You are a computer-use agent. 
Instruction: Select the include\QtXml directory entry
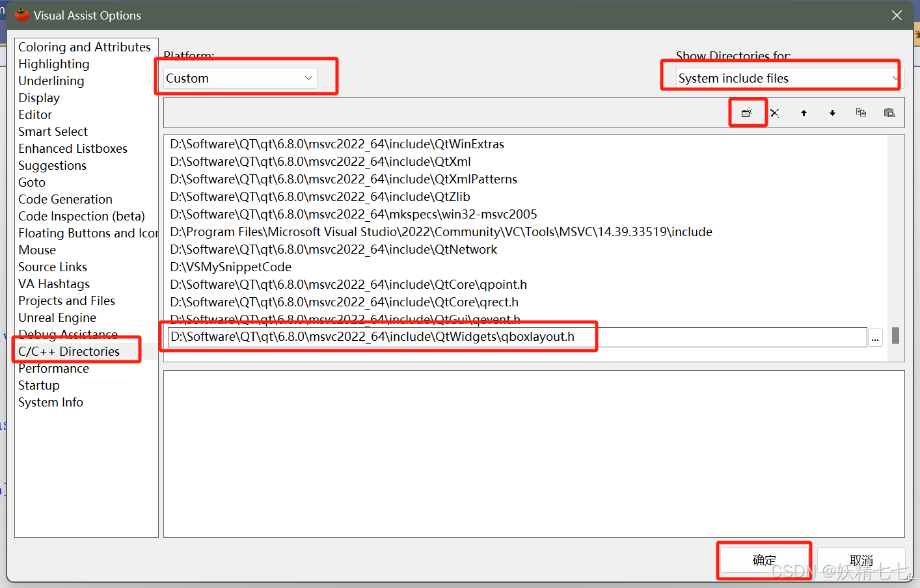click(320, 161)
